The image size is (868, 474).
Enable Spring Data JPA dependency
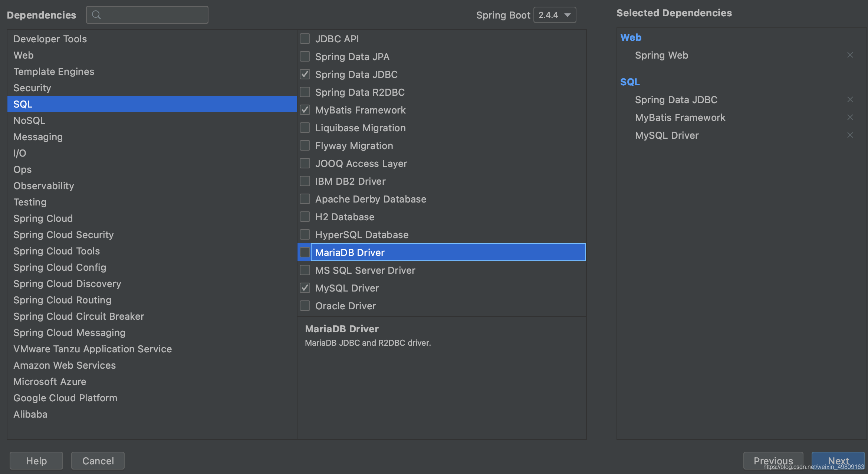(305, 56)
